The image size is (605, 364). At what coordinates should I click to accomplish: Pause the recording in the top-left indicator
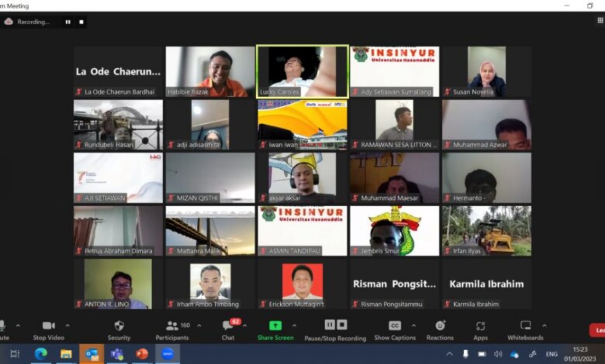pos(68,22)
